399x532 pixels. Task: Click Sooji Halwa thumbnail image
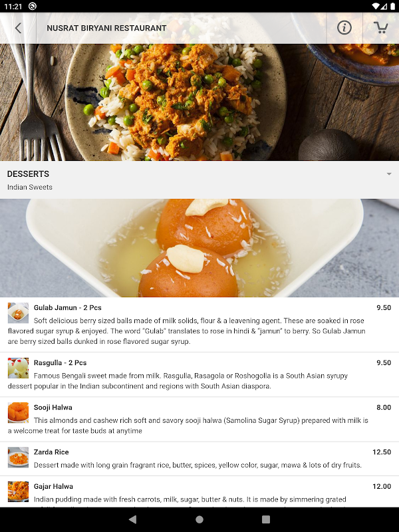point(19,412)
